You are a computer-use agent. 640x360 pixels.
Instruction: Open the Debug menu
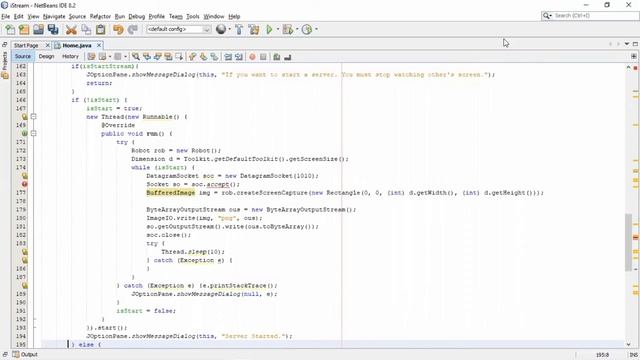(136, 16)
